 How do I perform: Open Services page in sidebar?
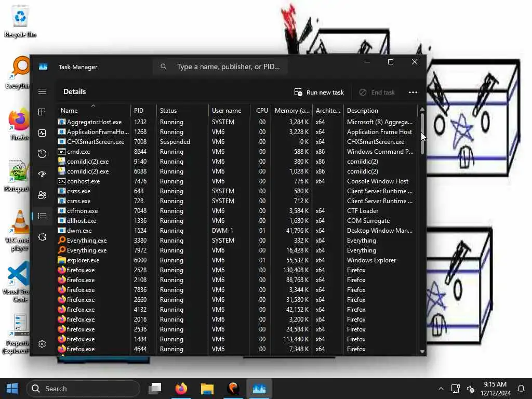click(x=42, y=237)
